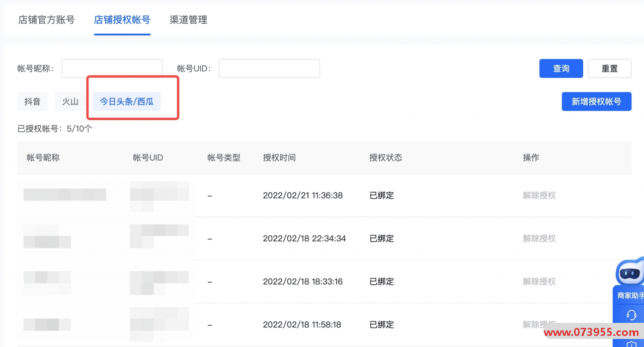Image resolution: width=644 pixels, height=347 pixels.
Task: Click the 帐号UID column header
Action: [x=148, y=157]
